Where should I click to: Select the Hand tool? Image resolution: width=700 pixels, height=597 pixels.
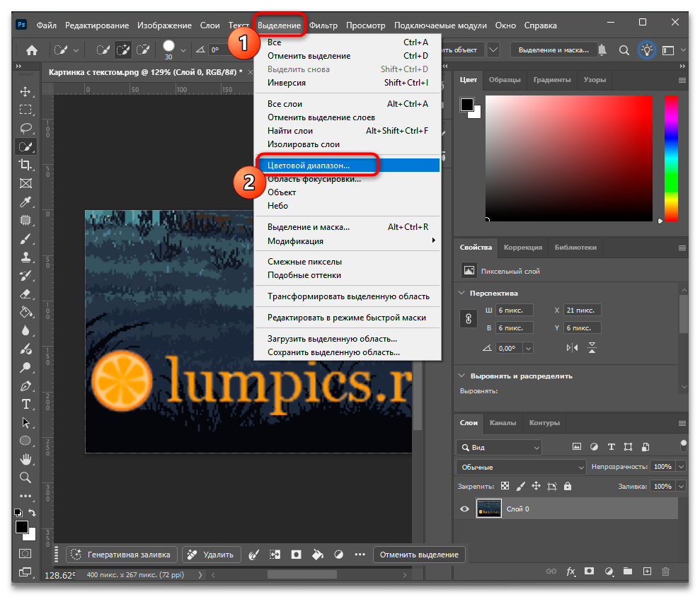point(25,459)
